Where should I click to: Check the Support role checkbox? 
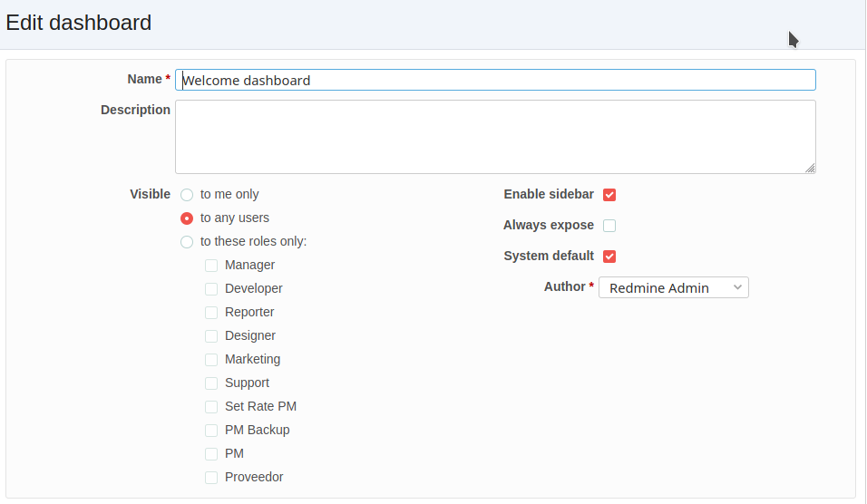click(211, 383)
